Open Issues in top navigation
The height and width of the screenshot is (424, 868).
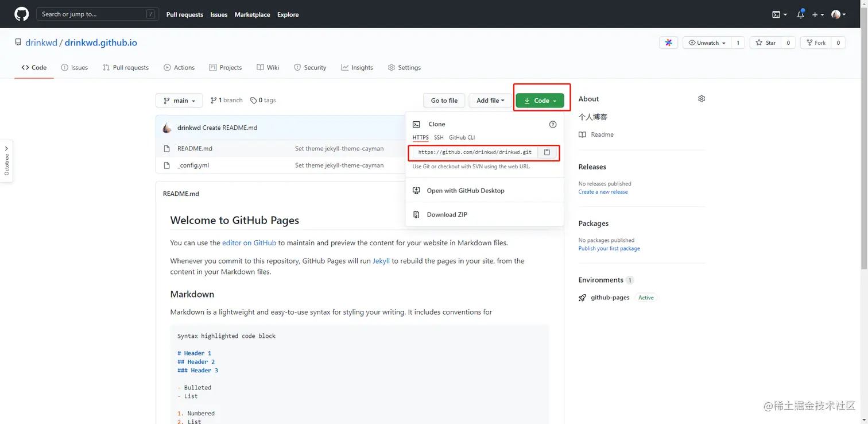[x=219, y=15]
